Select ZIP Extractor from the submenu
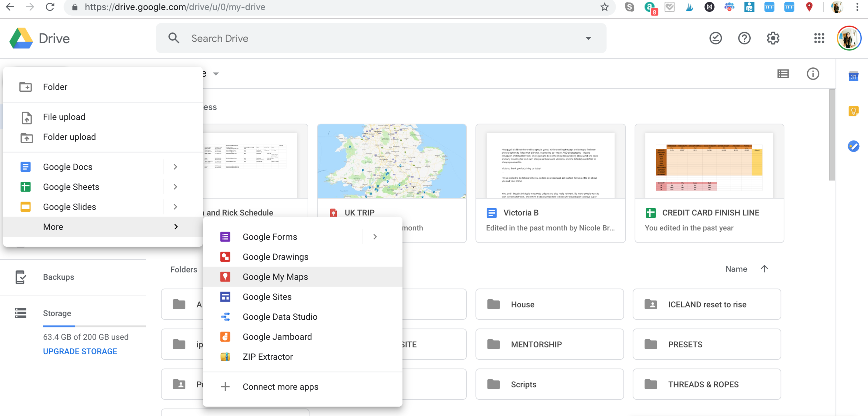Screen dimensions: 868x416 (302, 357)
